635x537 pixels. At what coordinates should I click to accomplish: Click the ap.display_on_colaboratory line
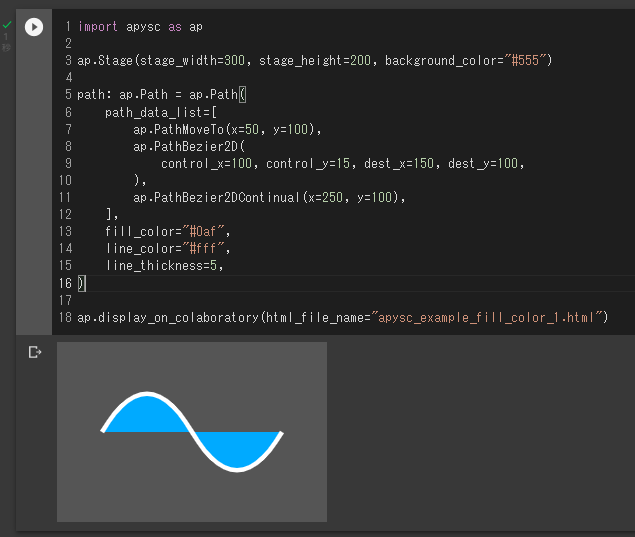point(343,317)
